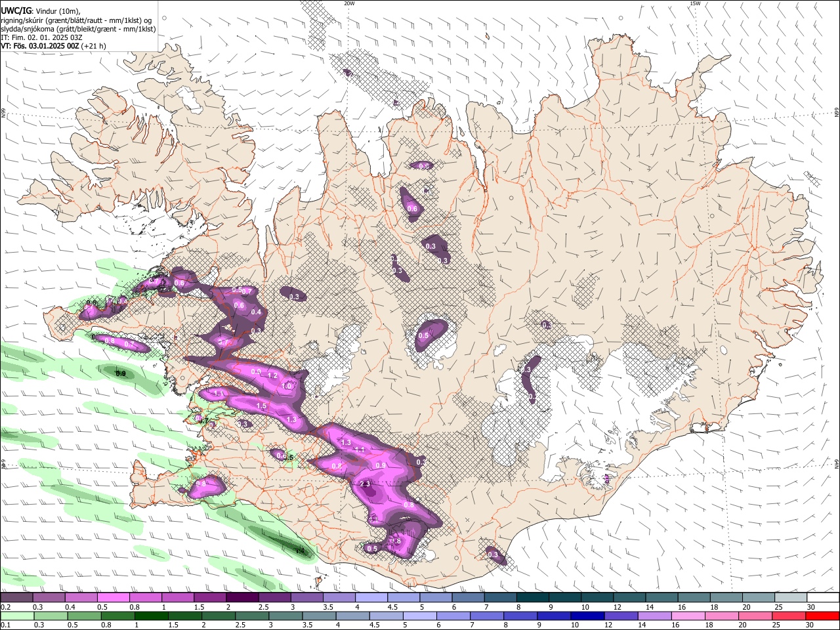Click the "1.0" precipitation value on the map

click(x=287, y=387)
